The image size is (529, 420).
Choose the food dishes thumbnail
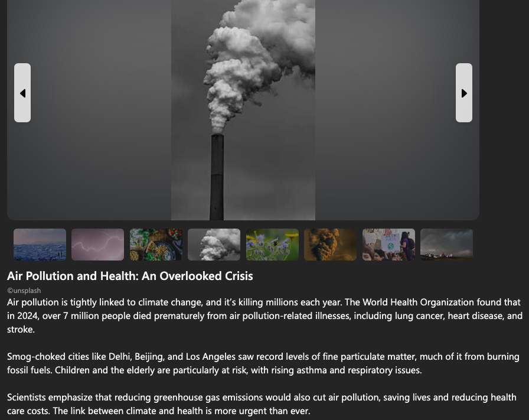[x=156, y=245]
